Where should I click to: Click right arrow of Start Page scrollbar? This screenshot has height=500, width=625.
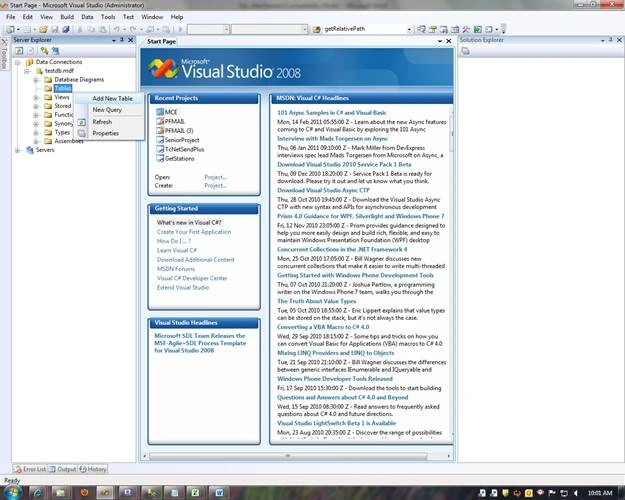tap(449, 456)
